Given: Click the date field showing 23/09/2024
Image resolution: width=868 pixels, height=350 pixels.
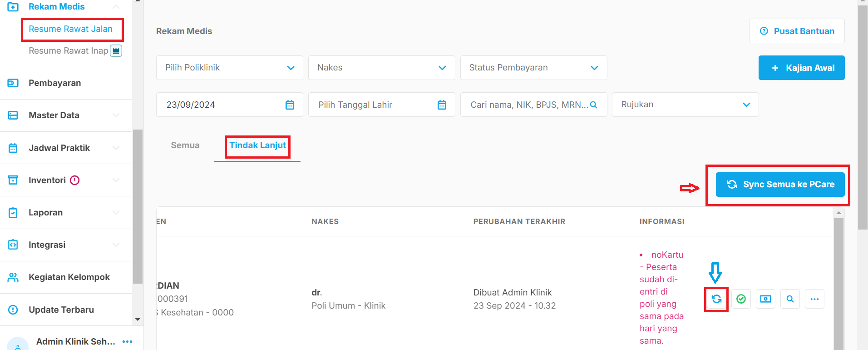Looking at the screenshot, I should [230, 105].
